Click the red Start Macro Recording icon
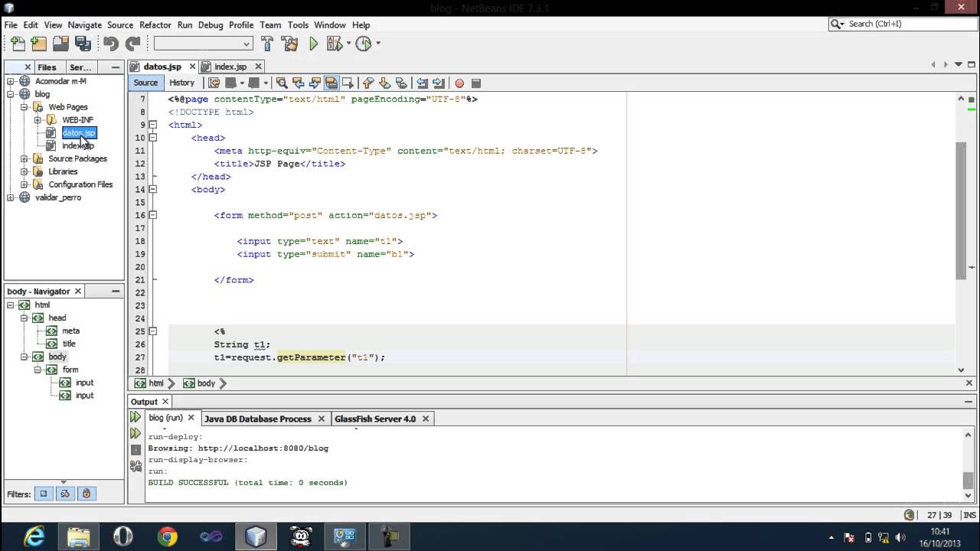 459,83
